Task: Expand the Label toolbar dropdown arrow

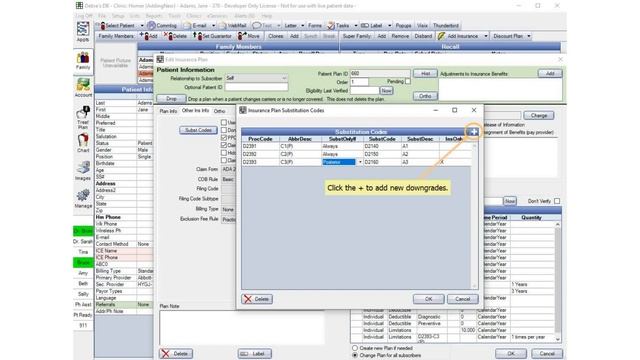Action: 389,26
